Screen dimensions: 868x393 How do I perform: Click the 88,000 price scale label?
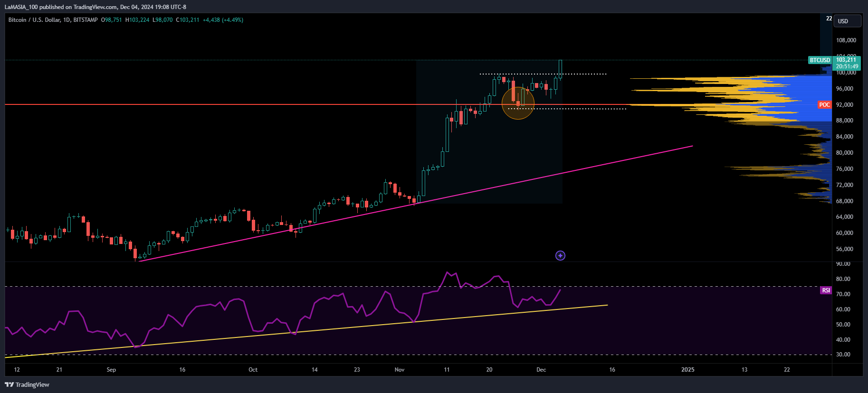845,121
